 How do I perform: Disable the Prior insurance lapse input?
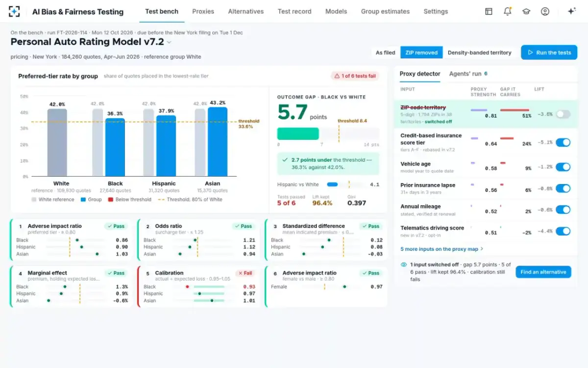[x=563, y=188]
